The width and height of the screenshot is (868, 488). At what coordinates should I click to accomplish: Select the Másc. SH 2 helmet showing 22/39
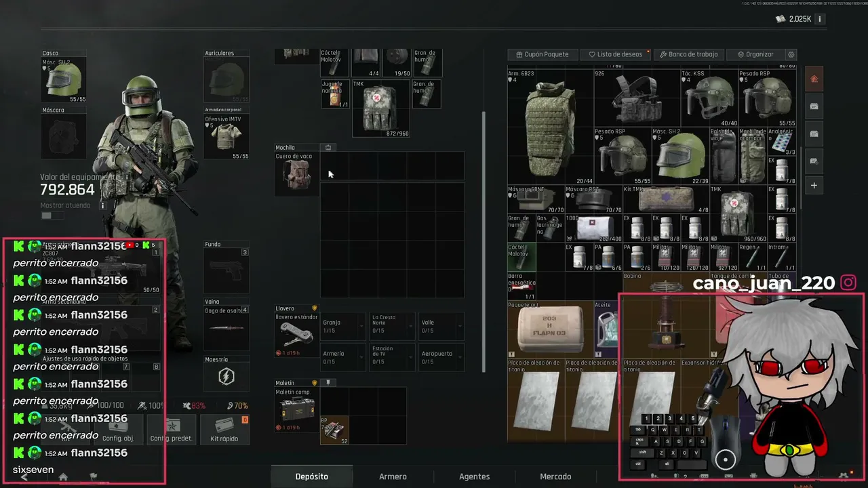click(680, 156)
